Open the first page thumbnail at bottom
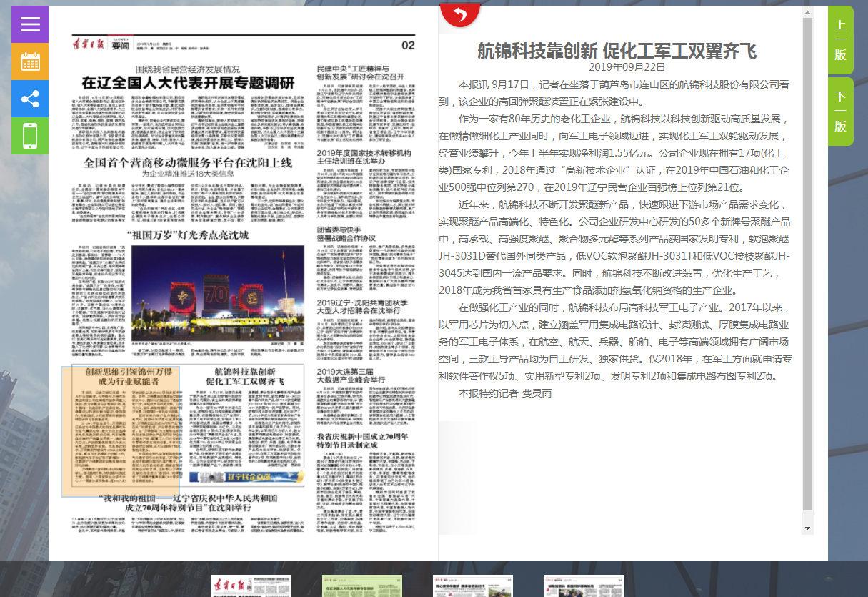The image size is (868, 597). pyautogui.click(x=251, y=586)
